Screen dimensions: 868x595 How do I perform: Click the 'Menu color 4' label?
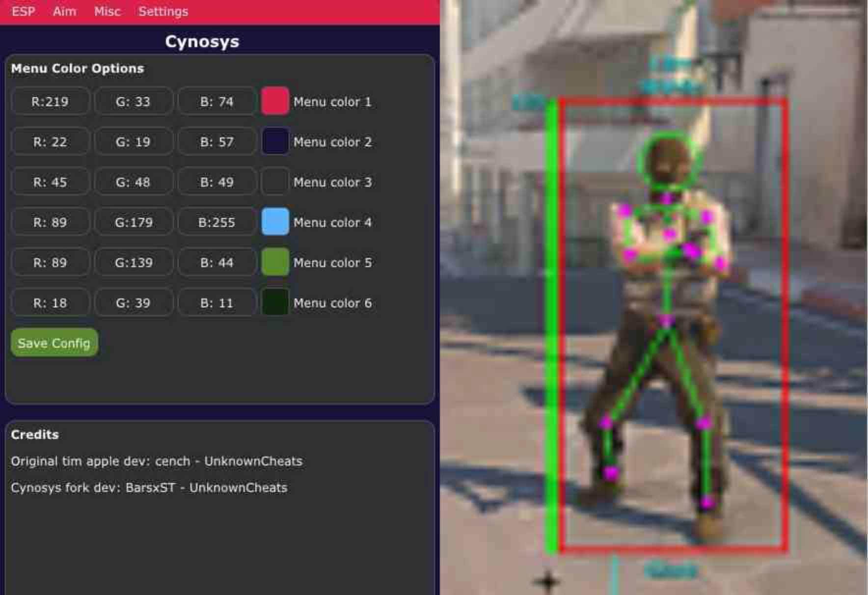click(x=332, y=222)
